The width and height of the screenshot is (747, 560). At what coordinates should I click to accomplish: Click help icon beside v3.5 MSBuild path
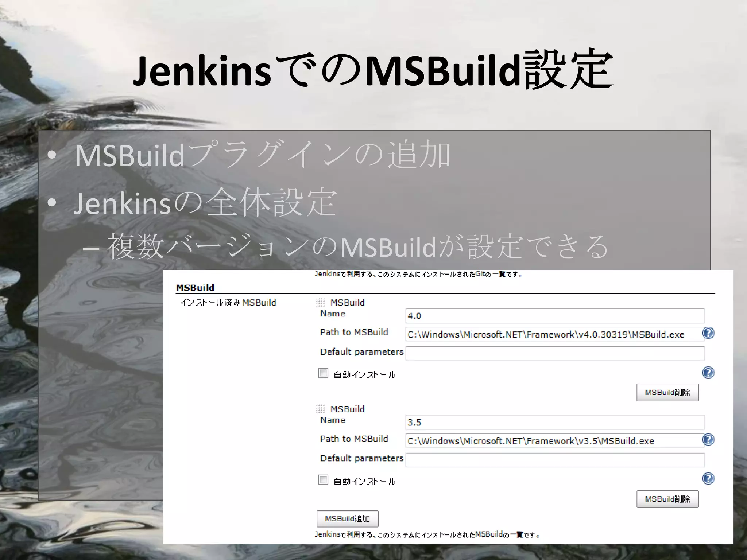pos(708,440)
